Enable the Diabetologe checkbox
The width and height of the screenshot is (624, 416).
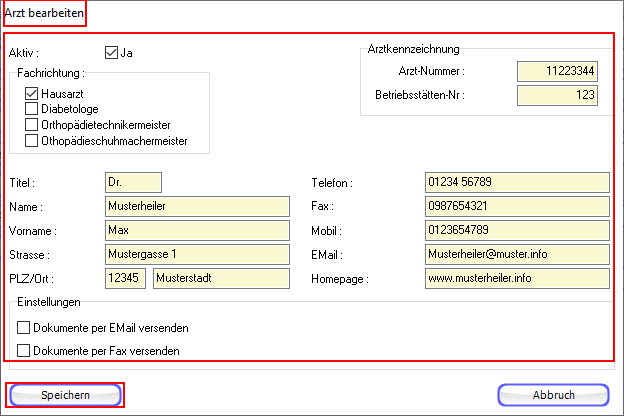click(32, 109)
